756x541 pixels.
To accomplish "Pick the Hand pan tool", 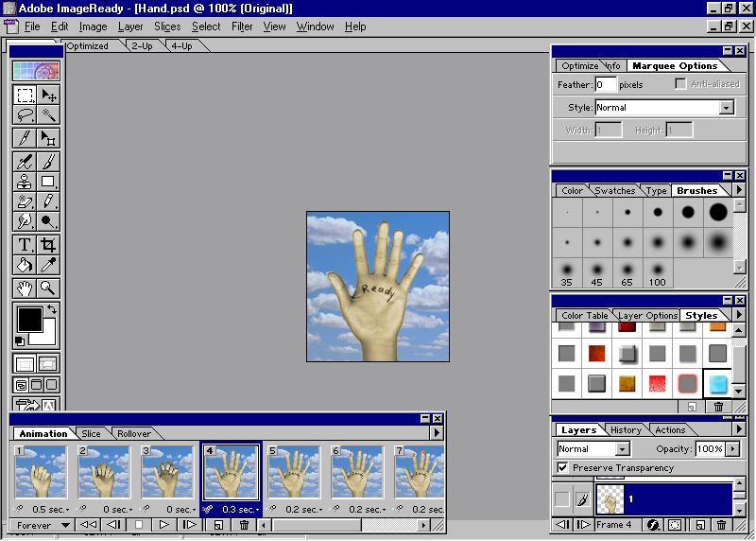I will click(x=26, y=288).
